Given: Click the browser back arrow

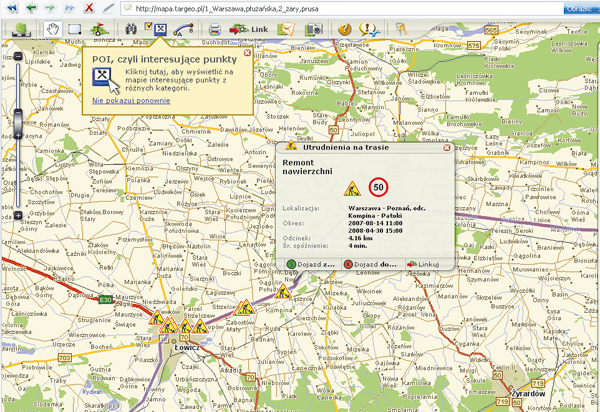Looking at the screenshot, I should pyautogui.click(x=29, y=7).
